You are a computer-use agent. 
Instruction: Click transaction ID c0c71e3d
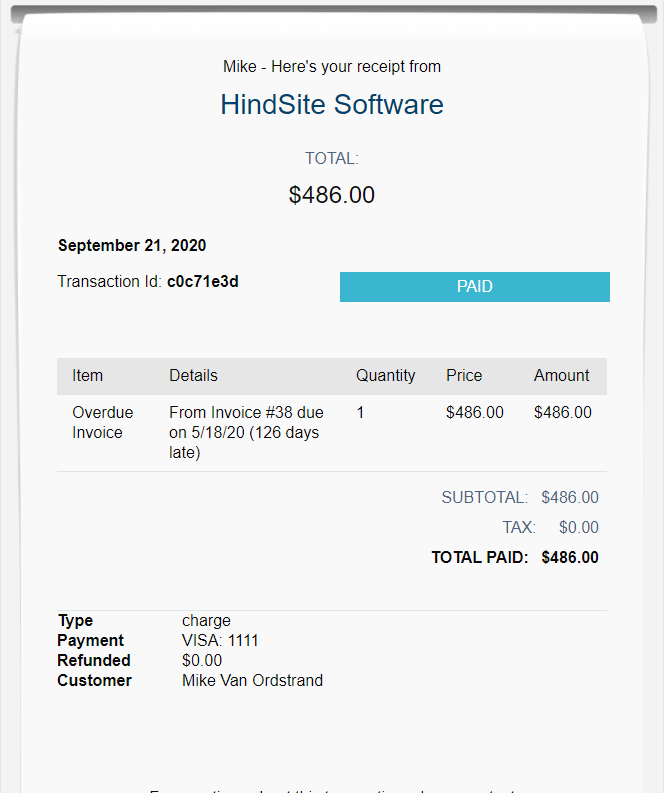click(202, 282)
